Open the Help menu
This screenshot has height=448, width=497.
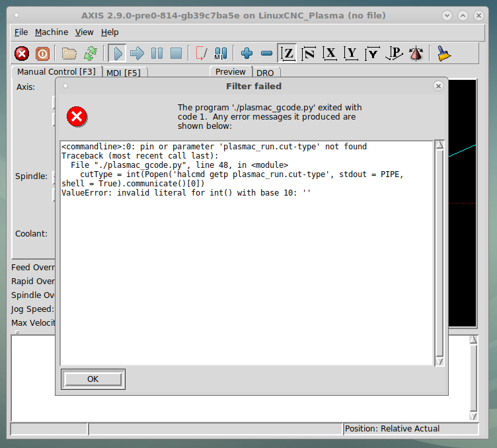tap(110, 32)
